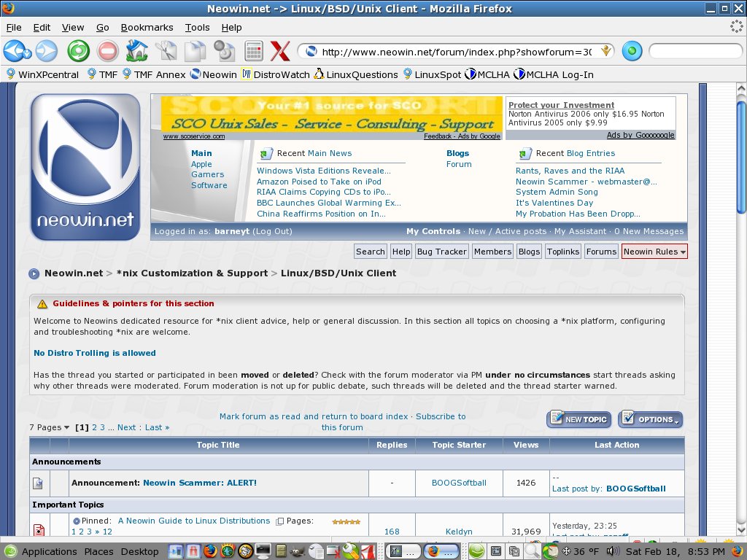Click the New Topic button
This screenshot has width=747, height=560.
pos(578,419)
